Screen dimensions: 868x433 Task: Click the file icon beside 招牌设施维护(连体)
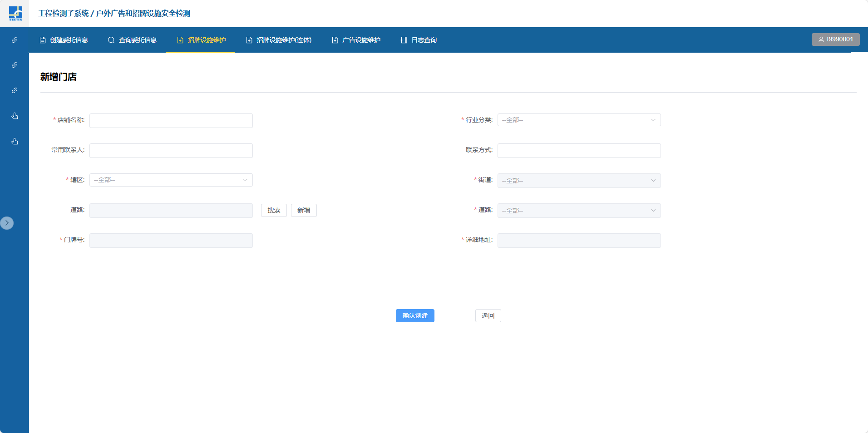(x=249, y=40)
